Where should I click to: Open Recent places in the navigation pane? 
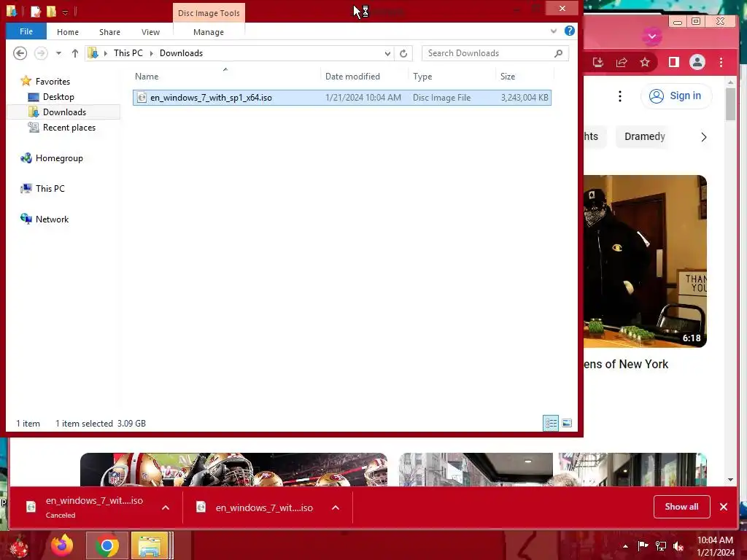69,127
